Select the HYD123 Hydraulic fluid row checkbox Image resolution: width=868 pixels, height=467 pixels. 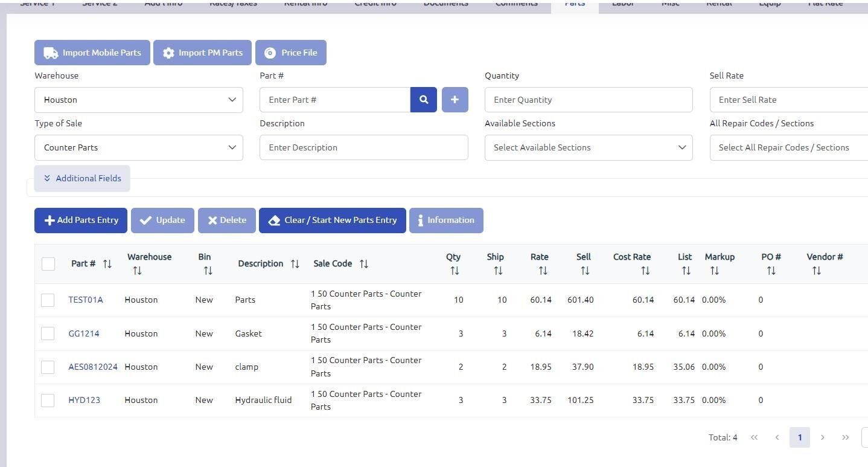48,401
